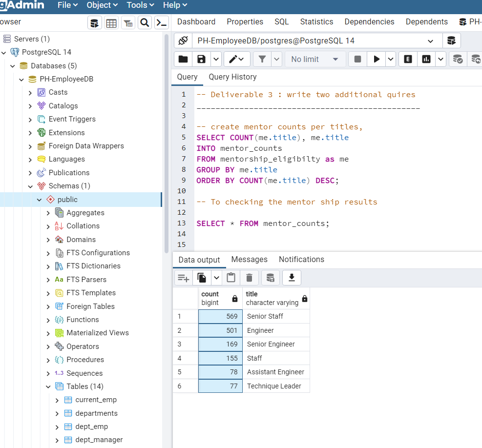Expand the Functions tree node

tap(48, 320)
